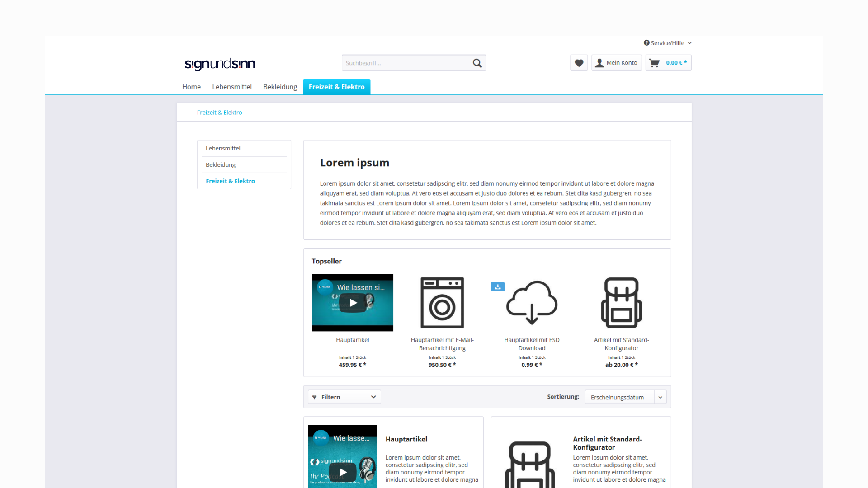Open the shopping cart icon

click(x=654, y=63)
